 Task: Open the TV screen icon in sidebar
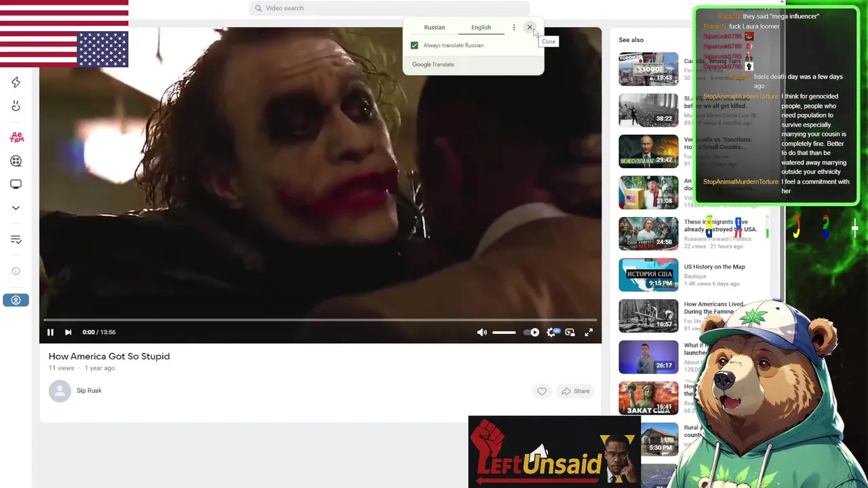click(x=16, y=184)
